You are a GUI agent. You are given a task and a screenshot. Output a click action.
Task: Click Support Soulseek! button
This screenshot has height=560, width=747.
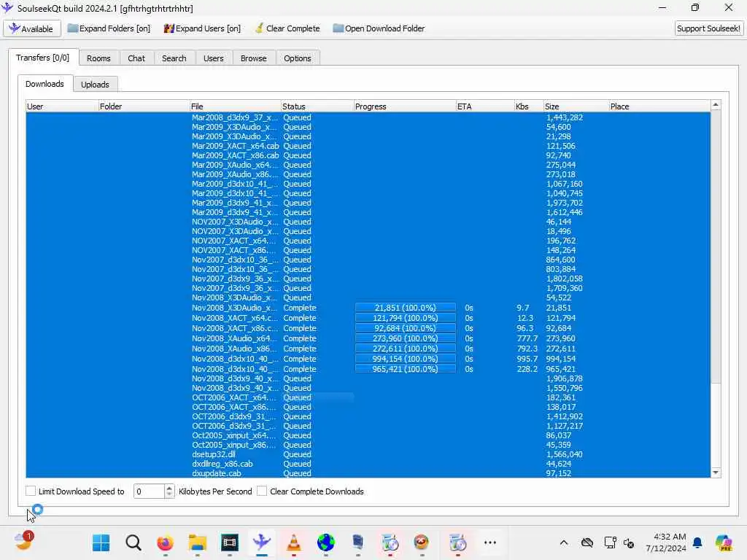coord(708,28)
